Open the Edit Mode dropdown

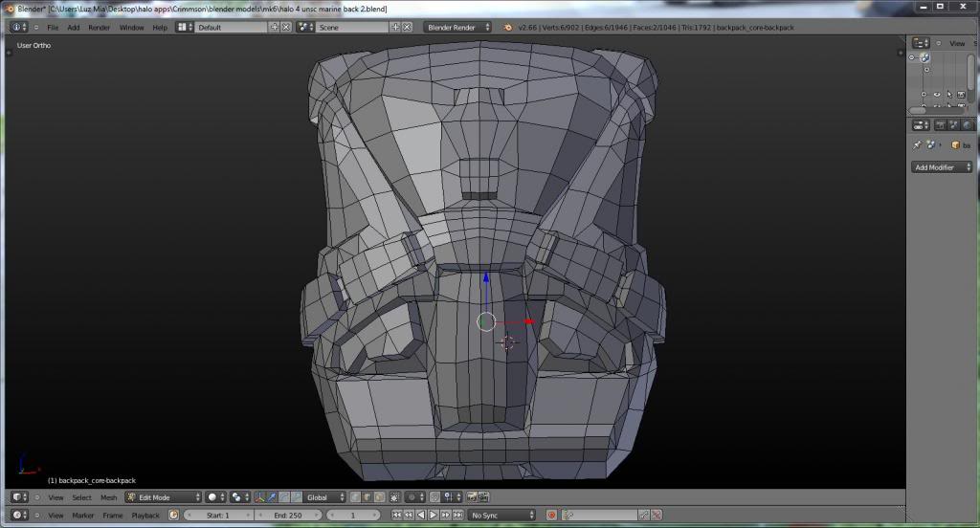tap(163, 497)
